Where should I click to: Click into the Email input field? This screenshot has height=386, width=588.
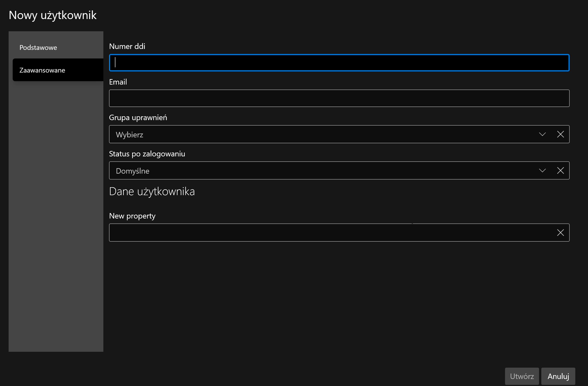339,98
